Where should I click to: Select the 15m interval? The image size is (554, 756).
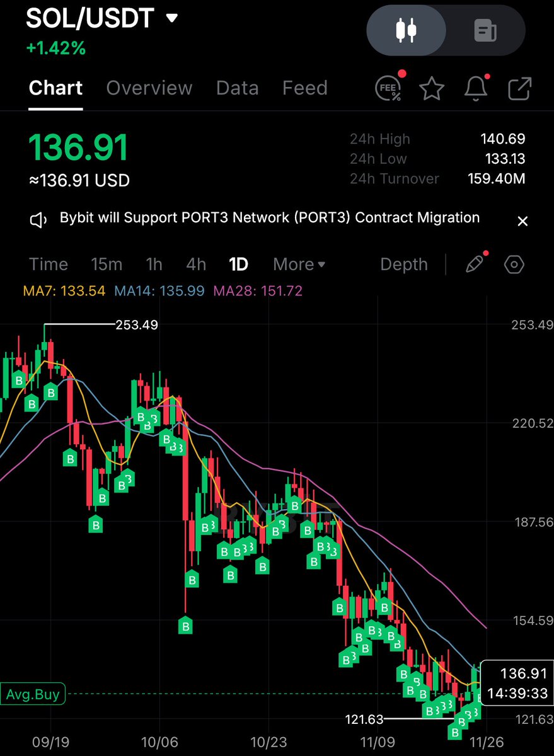point(107,265)
